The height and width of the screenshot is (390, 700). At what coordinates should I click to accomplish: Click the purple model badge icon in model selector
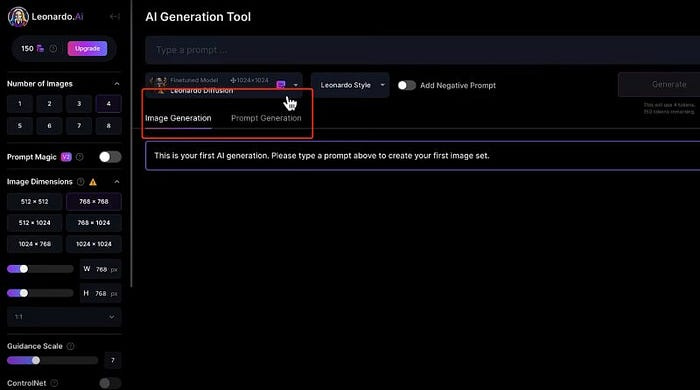coord(281,85)
